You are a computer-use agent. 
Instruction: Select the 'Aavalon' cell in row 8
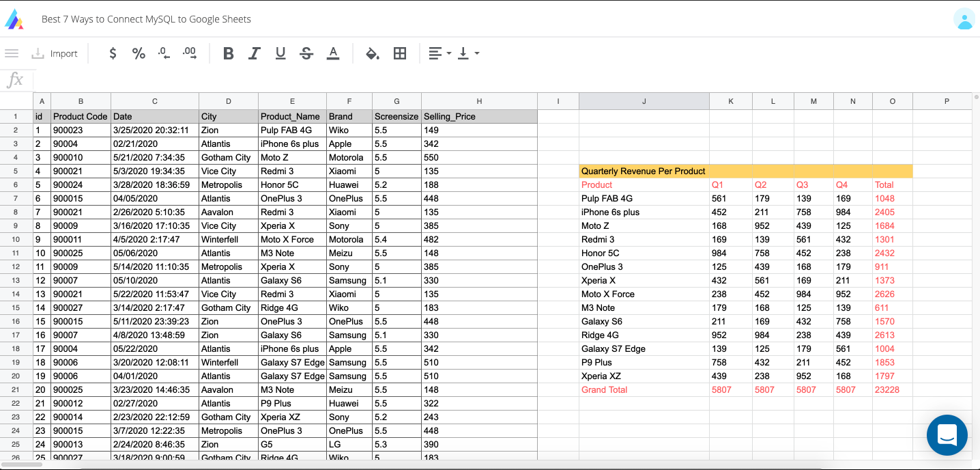tap(229, 212)
